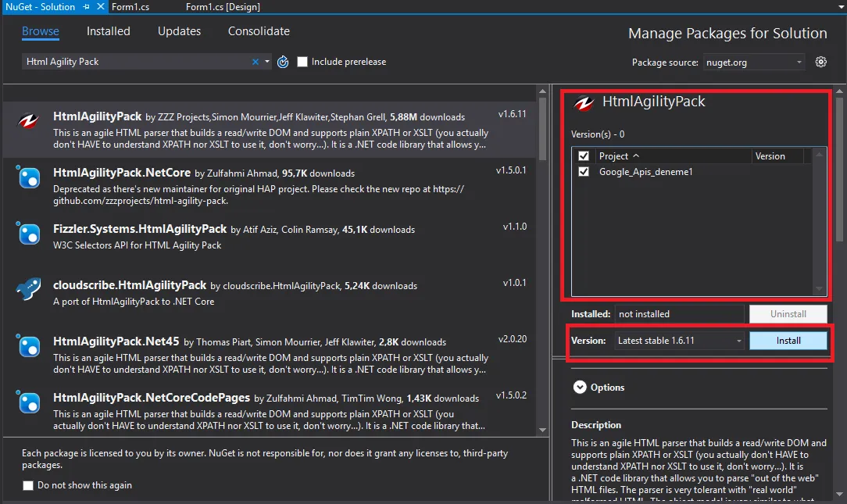The height and width of the screenshot is (504, 847).
Task: Click project list scroll down arrow
Action: pos(819,289)
